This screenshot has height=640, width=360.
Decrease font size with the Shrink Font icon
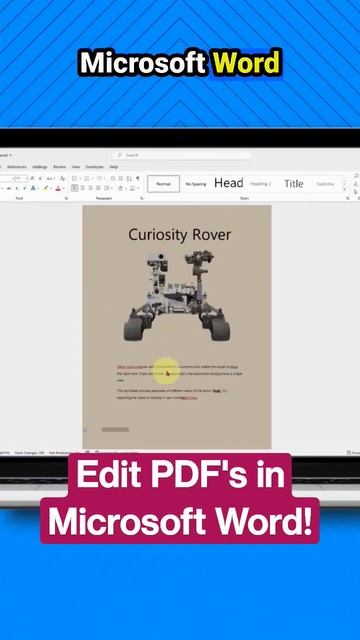point(40,178)
